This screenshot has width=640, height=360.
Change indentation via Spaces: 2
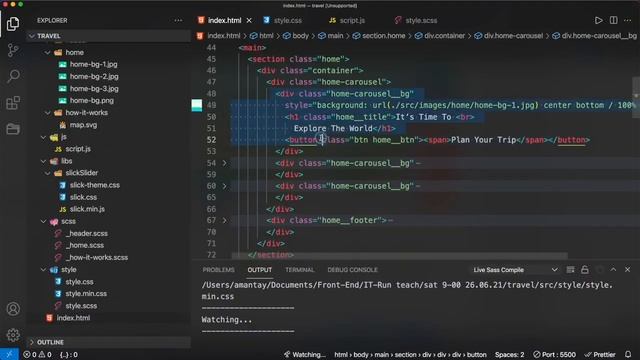(x=509, y=355)
